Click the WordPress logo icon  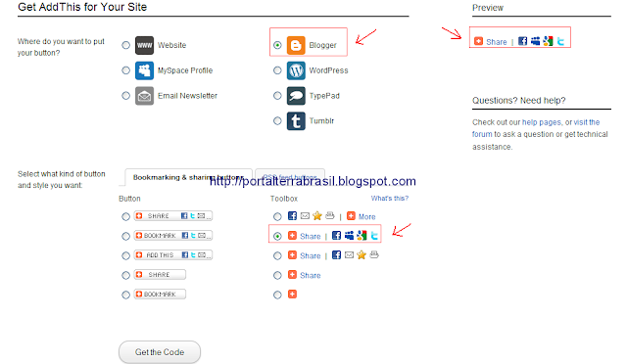(x=296, y=70)
